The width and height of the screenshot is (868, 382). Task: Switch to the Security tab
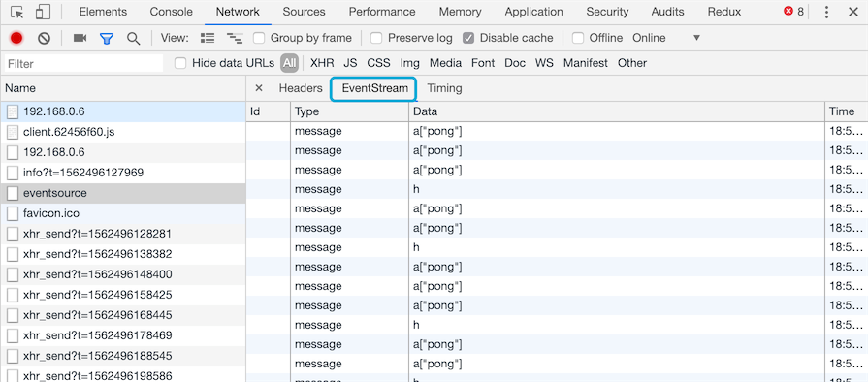pos(607,12)
